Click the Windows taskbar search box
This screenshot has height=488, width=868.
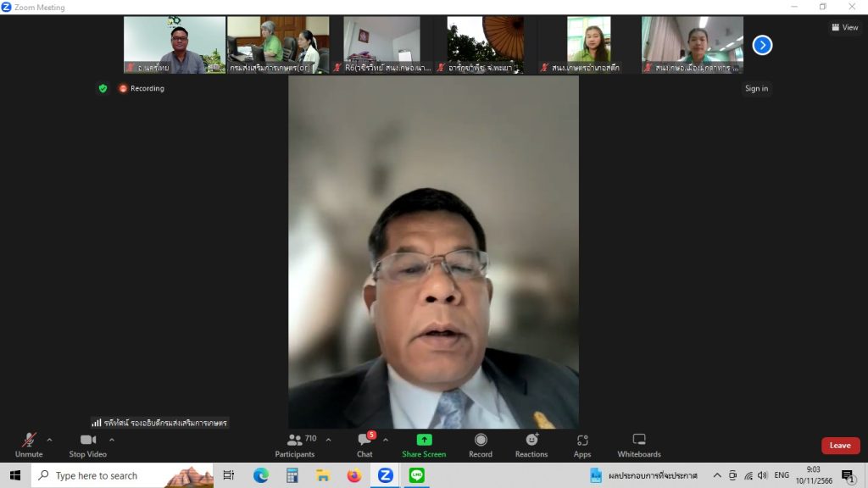[x=96, y=475]
